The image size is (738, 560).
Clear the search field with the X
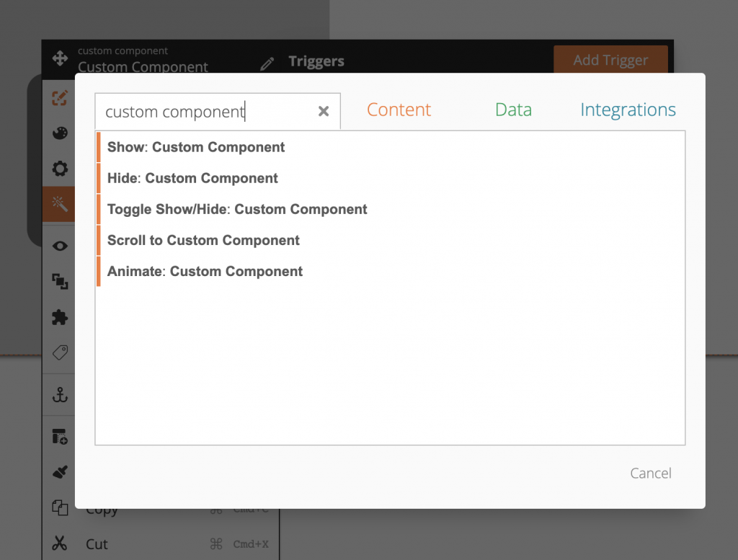324,111
